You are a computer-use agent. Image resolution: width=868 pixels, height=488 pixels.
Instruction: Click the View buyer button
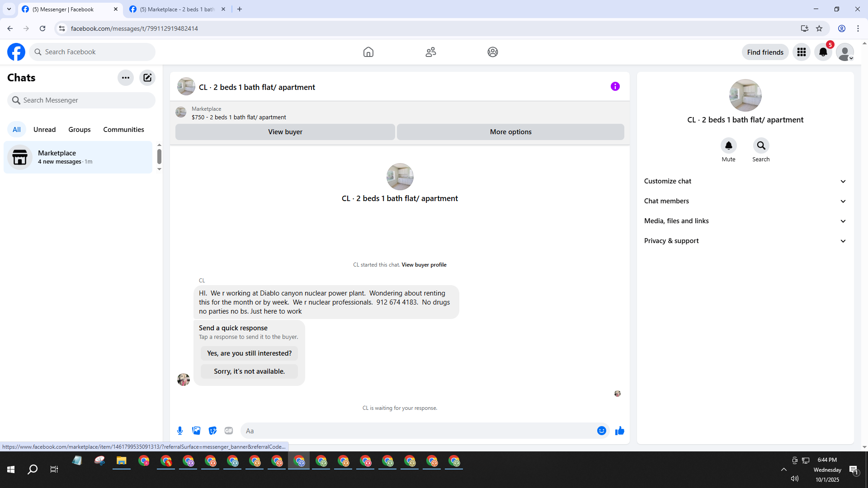(285, 132)
